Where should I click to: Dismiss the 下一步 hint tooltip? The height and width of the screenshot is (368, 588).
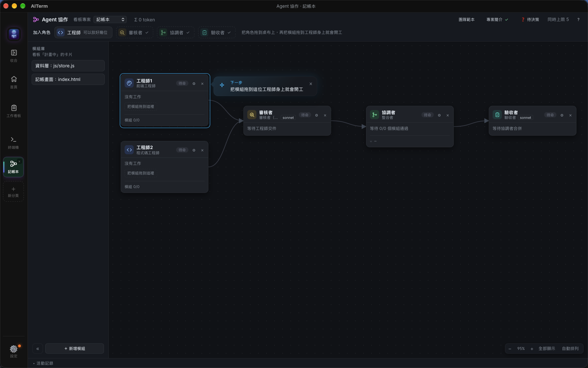click(x=311, y=84)
